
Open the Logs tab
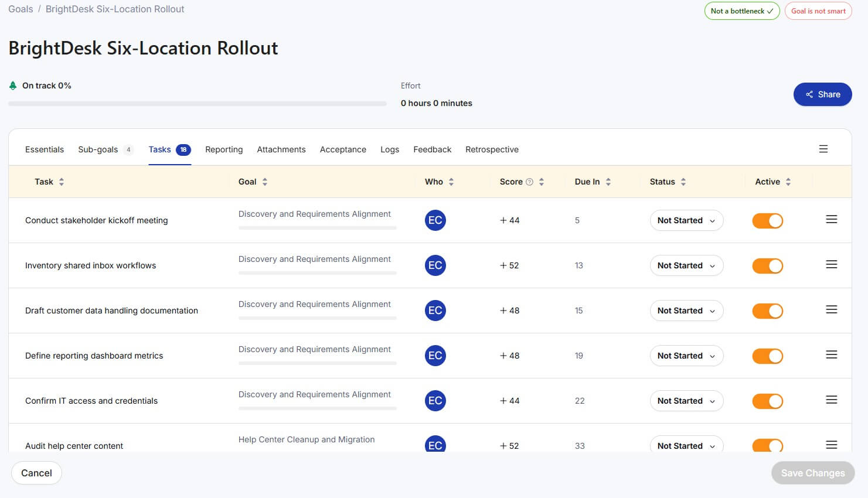pyautogui.click(x=390, y=149)
